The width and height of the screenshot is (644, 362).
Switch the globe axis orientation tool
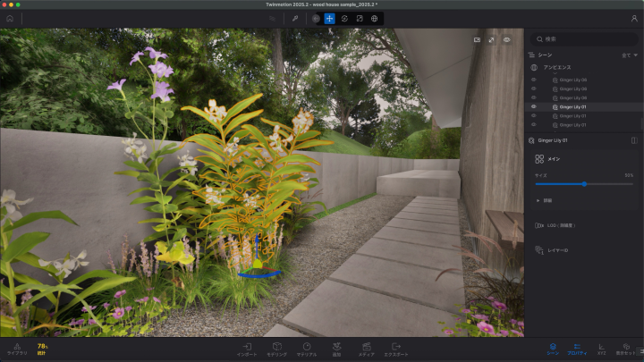(x=374, y=19)
